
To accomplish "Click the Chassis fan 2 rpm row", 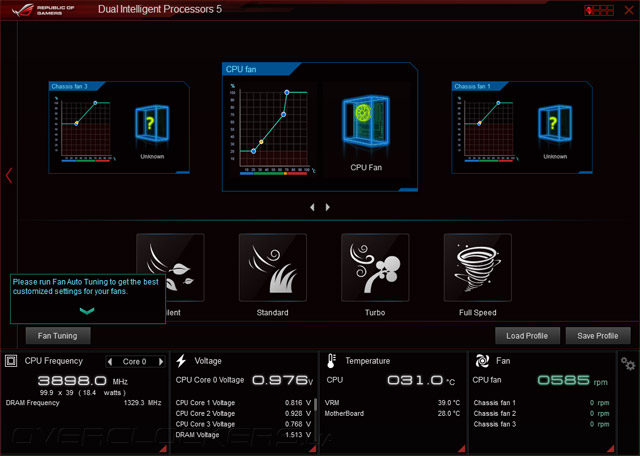I will click(541, 414).
